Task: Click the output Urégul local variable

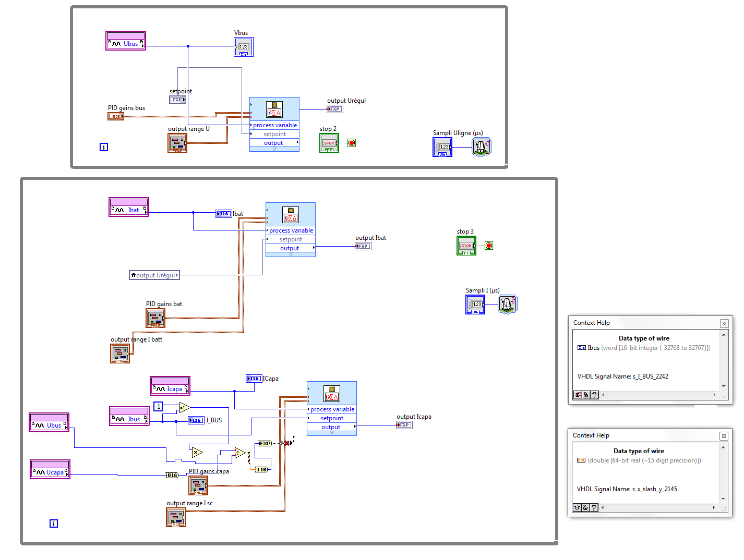Action: (154, 275)
